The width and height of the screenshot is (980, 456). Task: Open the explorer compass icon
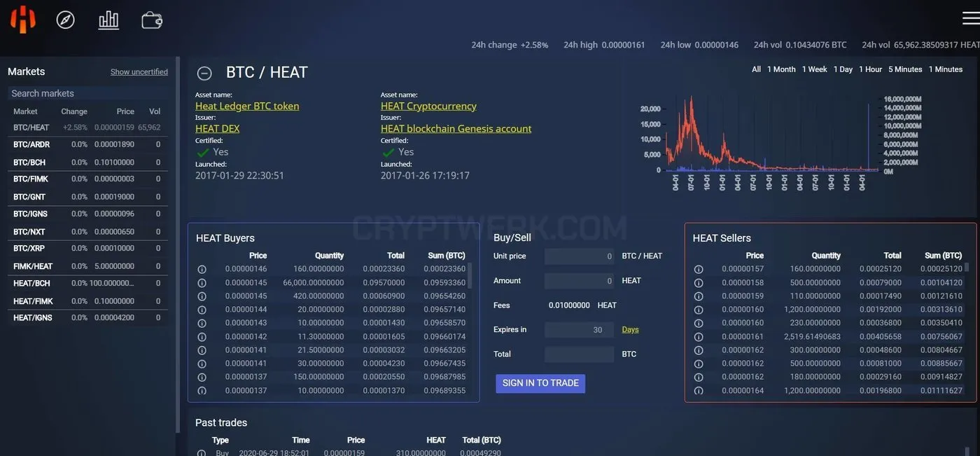(66, 20)
